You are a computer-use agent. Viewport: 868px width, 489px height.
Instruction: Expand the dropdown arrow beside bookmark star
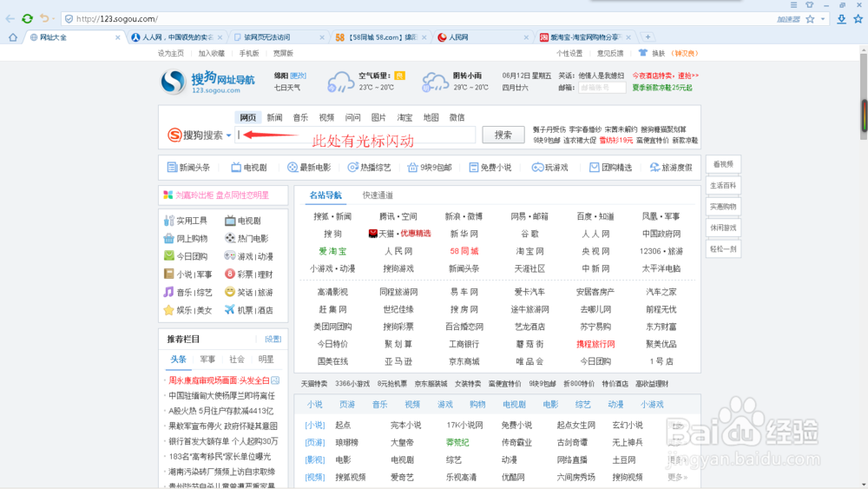point(823,19)
